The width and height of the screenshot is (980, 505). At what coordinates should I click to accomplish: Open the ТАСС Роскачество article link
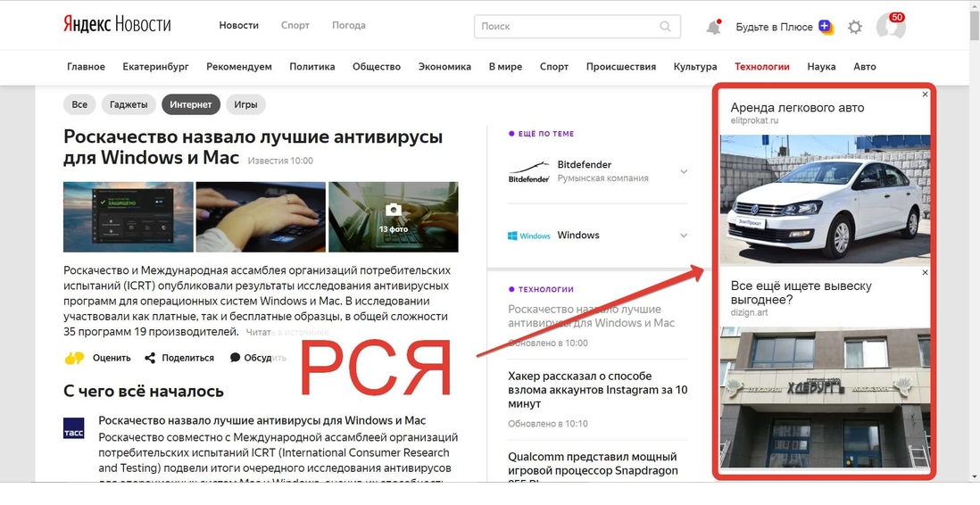click(262, 420)
